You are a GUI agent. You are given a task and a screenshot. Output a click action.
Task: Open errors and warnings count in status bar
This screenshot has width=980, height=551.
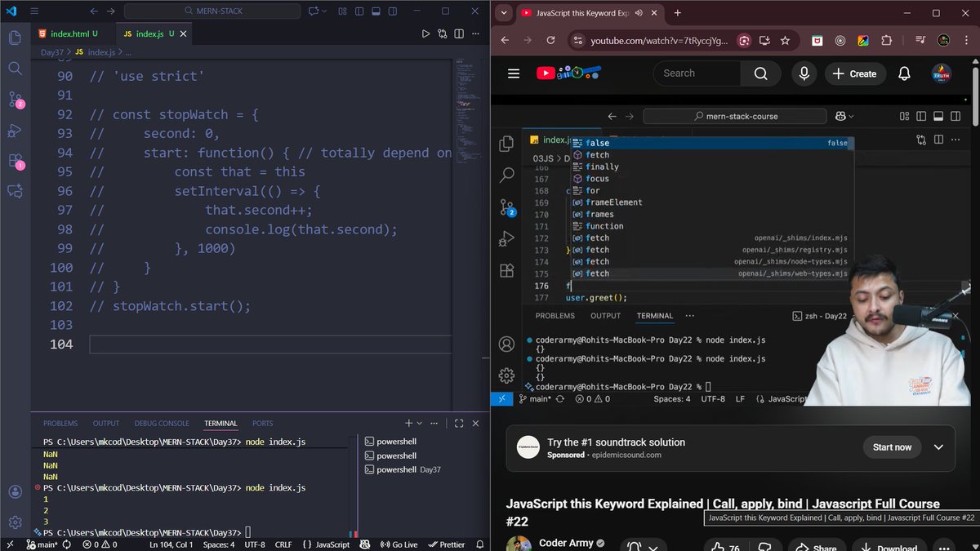point(99,544)
